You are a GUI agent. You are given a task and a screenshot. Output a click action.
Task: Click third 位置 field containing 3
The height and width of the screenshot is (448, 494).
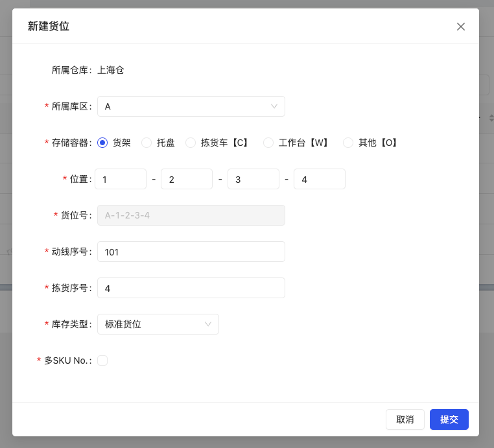point(253,179)
